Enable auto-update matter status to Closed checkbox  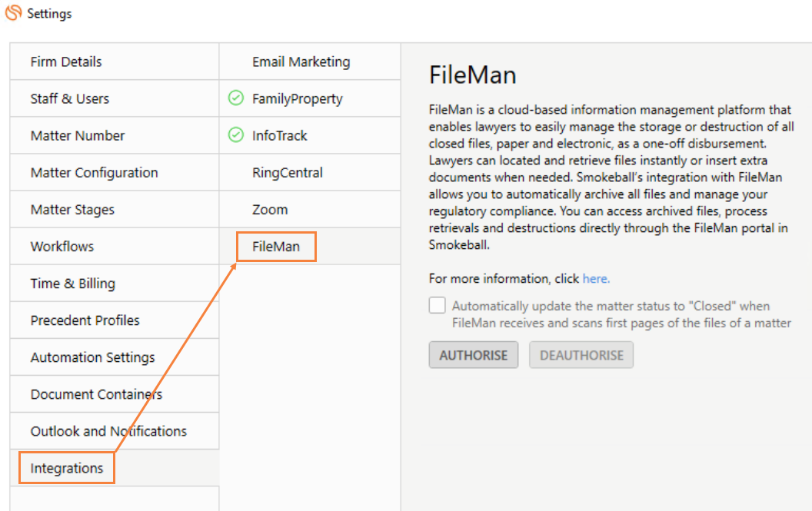pos(437,305)
